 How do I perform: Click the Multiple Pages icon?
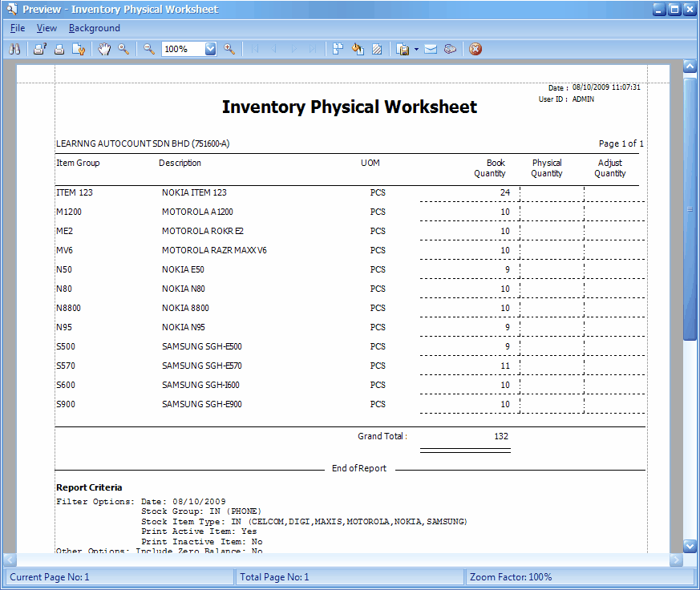(338, 49)
